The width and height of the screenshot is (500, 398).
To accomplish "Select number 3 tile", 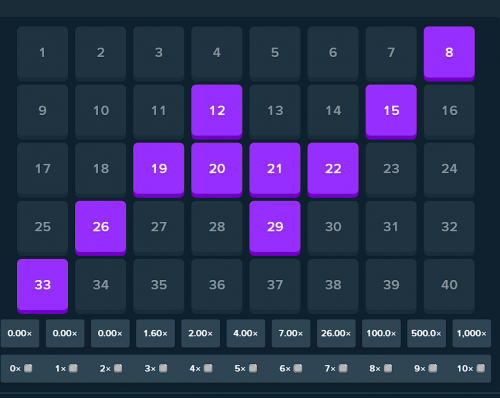I will point(159,53).
